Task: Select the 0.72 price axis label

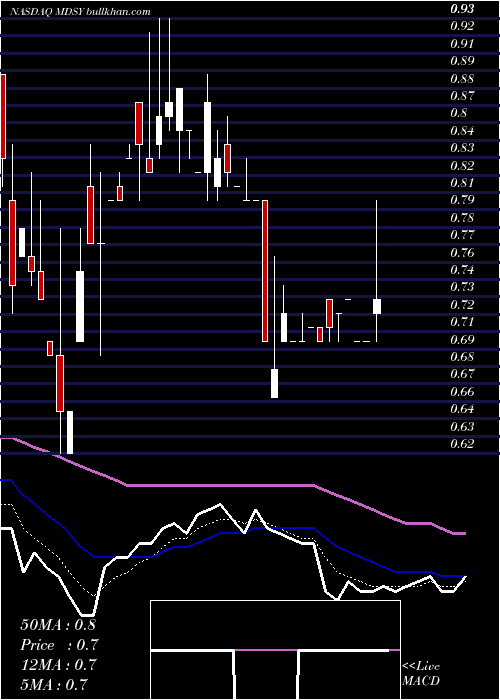Action: point(461,304)
